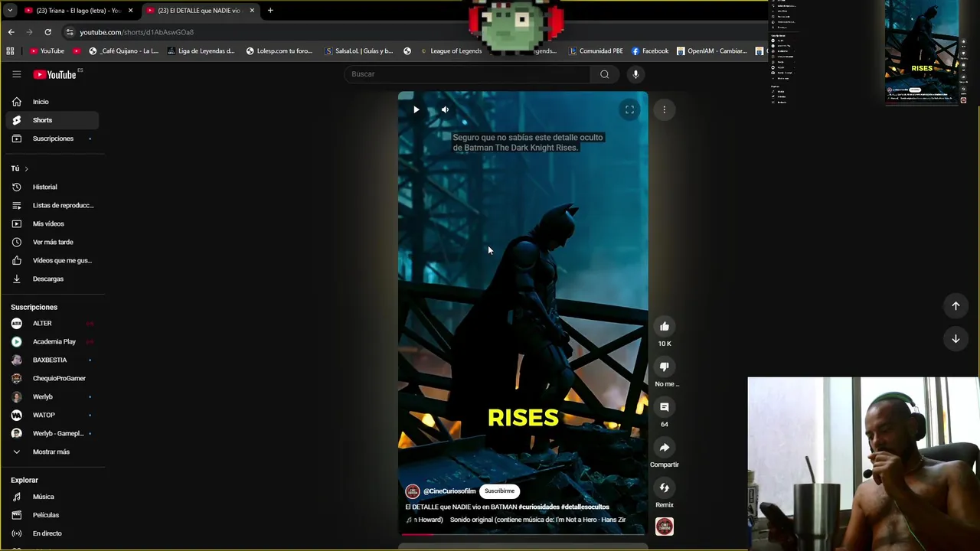
Task: Open the sound thumbnail for this Short
Action: point(665,527)
